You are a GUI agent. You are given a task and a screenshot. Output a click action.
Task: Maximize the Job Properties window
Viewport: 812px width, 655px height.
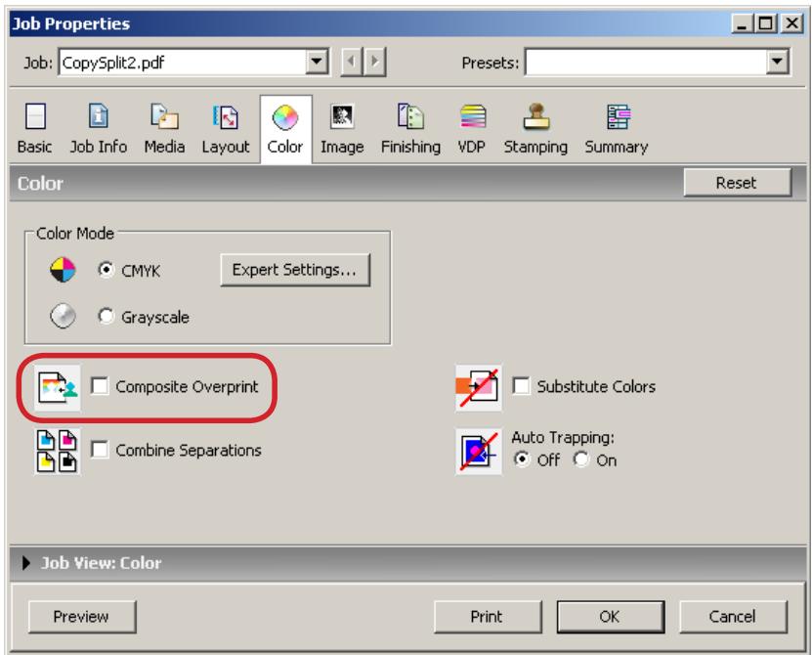766,23
